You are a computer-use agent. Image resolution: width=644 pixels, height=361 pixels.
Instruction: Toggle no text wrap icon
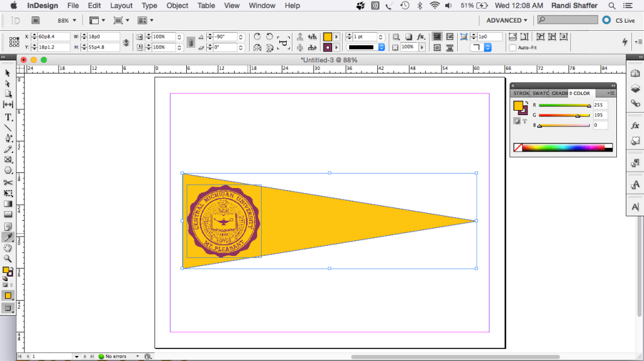click(x=437, y=36)
